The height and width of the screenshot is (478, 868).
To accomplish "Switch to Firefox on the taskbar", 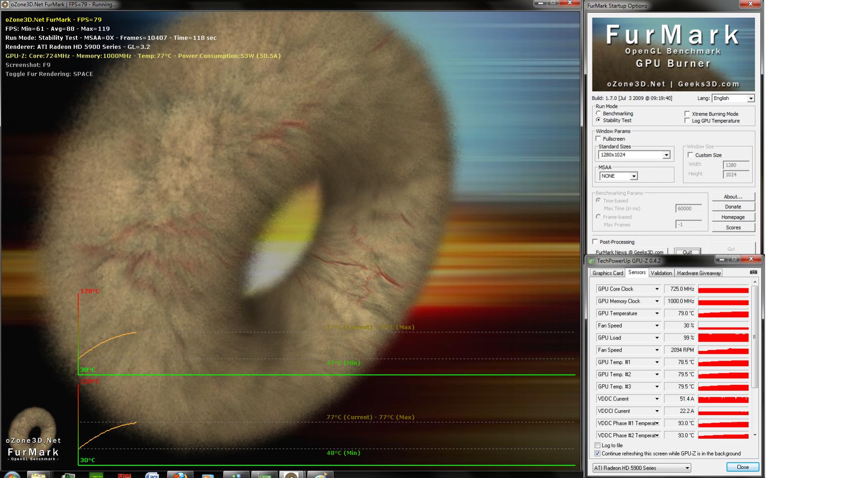I will pos(180,475).
